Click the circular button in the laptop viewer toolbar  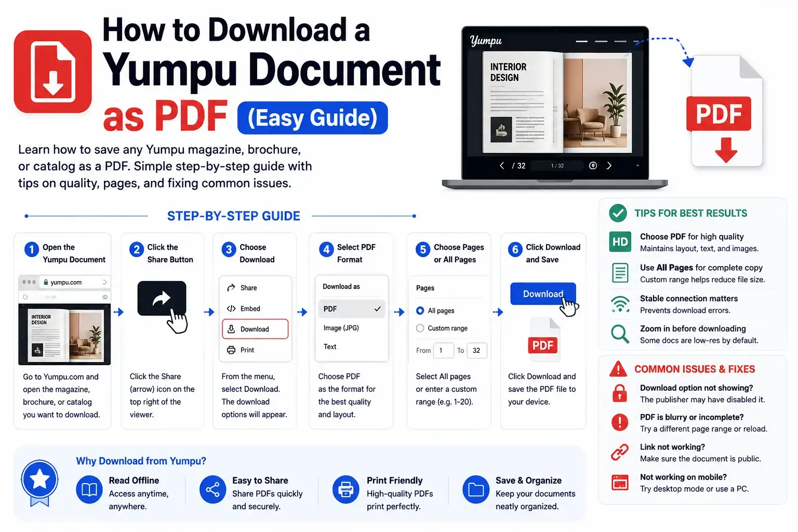pyautogui.click(x=593, y=166)
